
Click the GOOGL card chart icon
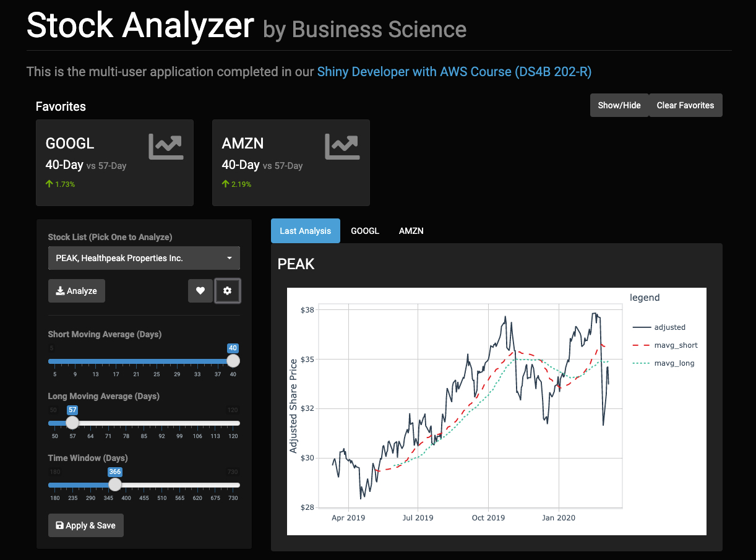pyautogui.click(x=166, y=146)
